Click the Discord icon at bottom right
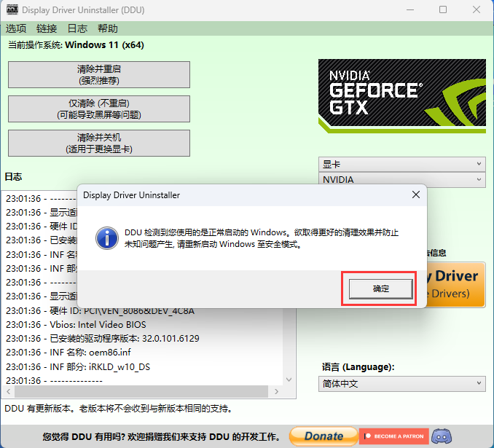Screen dimensions: 494x448 [442, 436]
